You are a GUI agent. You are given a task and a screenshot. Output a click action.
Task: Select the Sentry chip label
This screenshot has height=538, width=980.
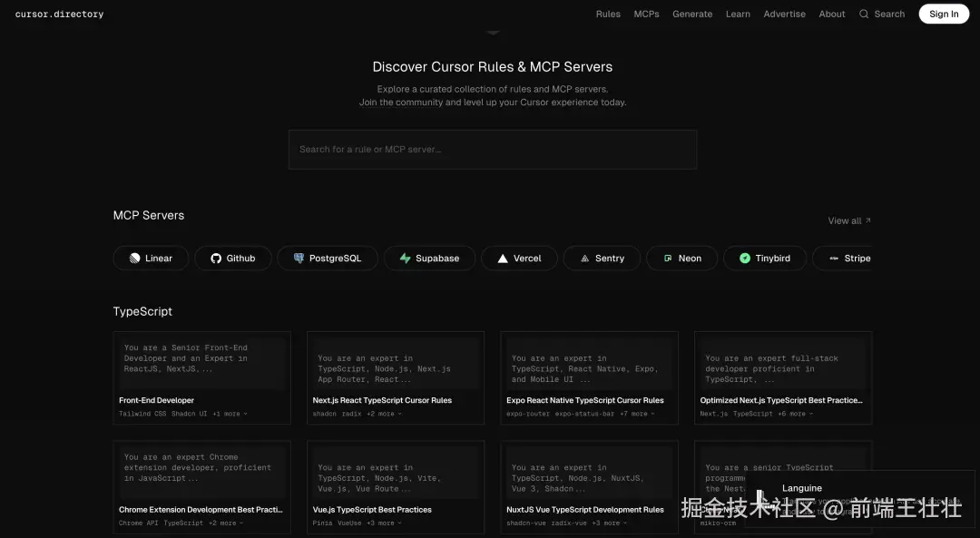(610, 258)
